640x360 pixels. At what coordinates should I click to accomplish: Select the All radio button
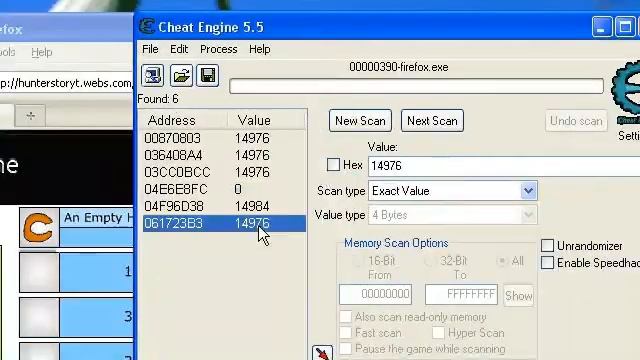coord(502,261)
